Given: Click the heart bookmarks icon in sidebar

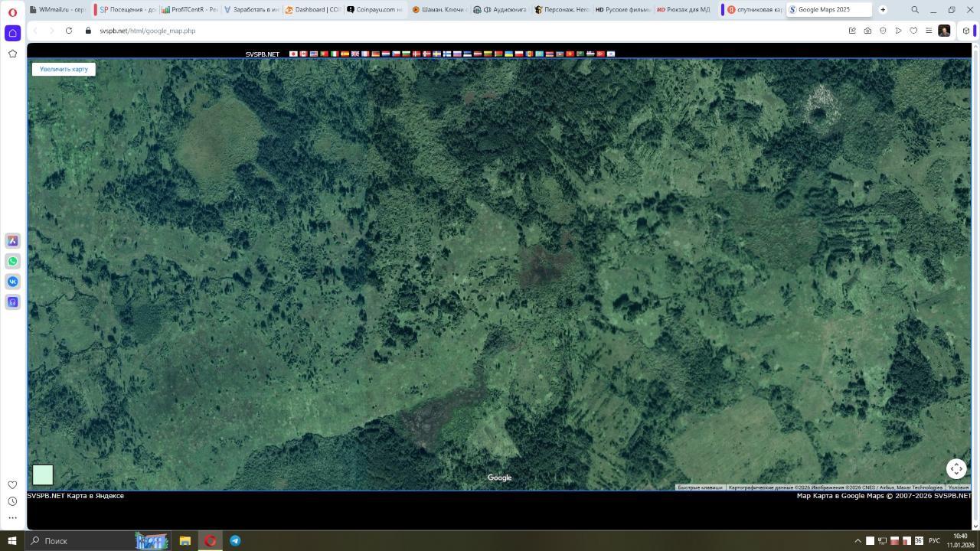Looking at the screenshot, I should pyautogui.click(x=12, y=484).
